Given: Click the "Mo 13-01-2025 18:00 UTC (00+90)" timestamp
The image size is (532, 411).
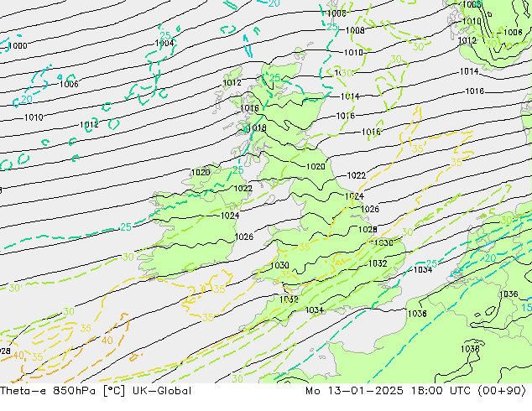Looking at the screenshot, I should [x=415, y=391].
